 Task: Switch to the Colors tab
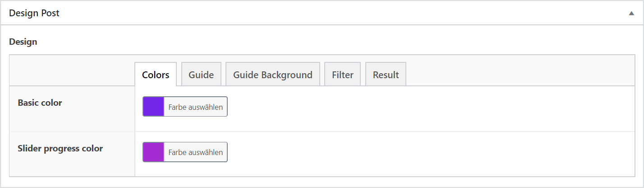pyautogui.click(x=156, y=75)
